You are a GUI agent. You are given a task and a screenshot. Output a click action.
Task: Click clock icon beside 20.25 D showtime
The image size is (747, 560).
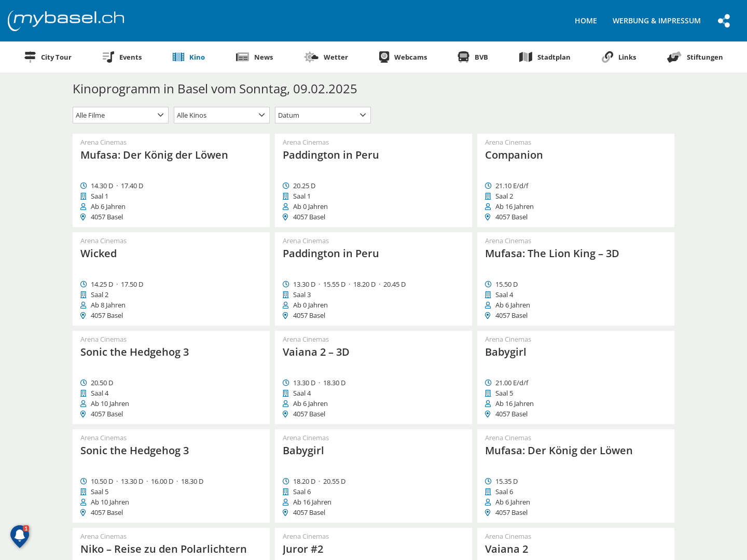[x=285, y=186]
